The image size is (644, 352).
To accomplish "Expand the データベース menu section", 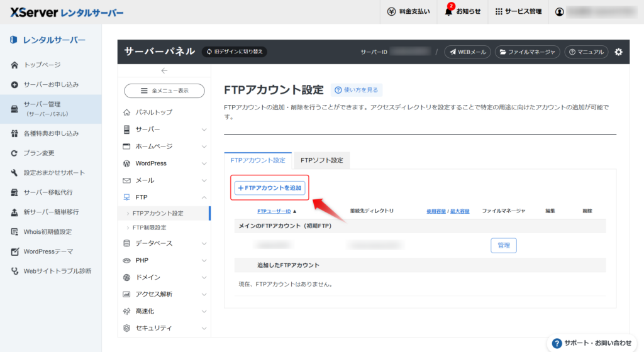I will pos(164,243).
